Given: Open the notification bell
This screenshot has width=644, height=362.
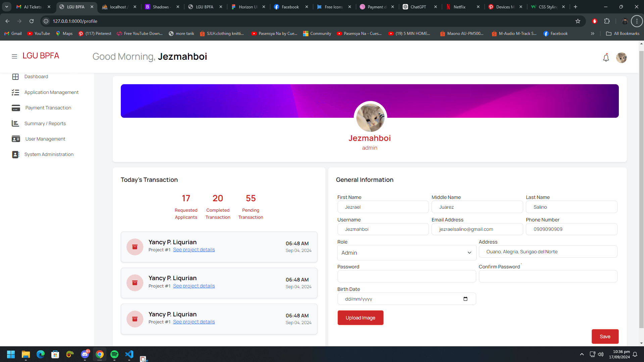Looking at the screenshot, I should point(606,58).
